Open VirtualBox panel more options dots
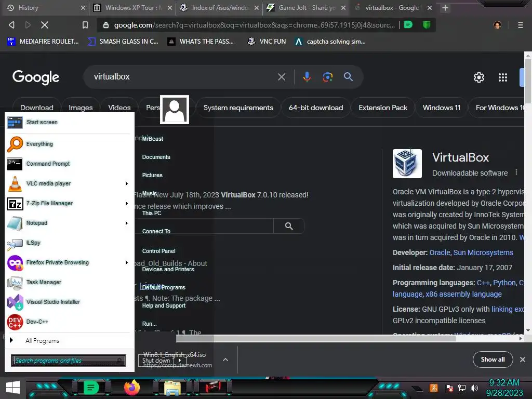 [516, 172]
